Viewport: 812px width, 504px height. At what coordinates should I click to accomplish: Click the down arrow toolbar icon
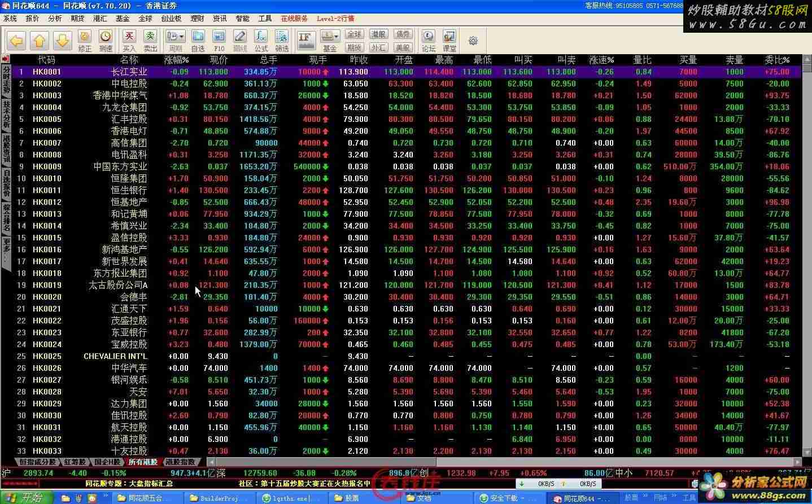(x=62, y=41)
